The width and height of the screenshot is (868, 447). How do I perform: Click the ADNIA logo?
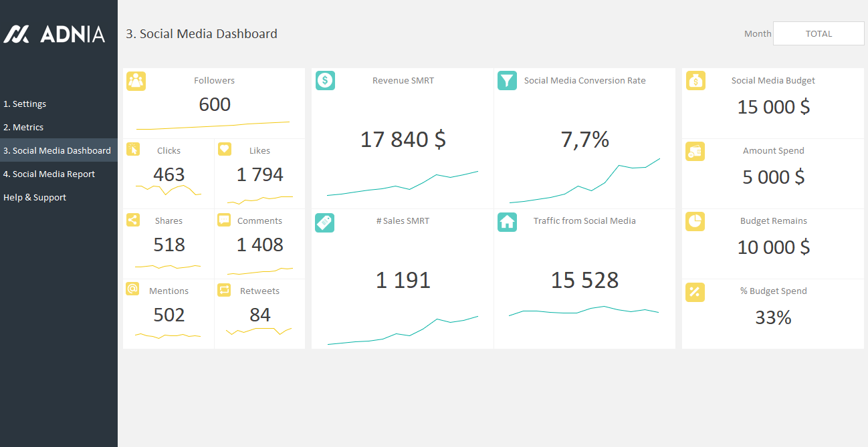point(54,34)
